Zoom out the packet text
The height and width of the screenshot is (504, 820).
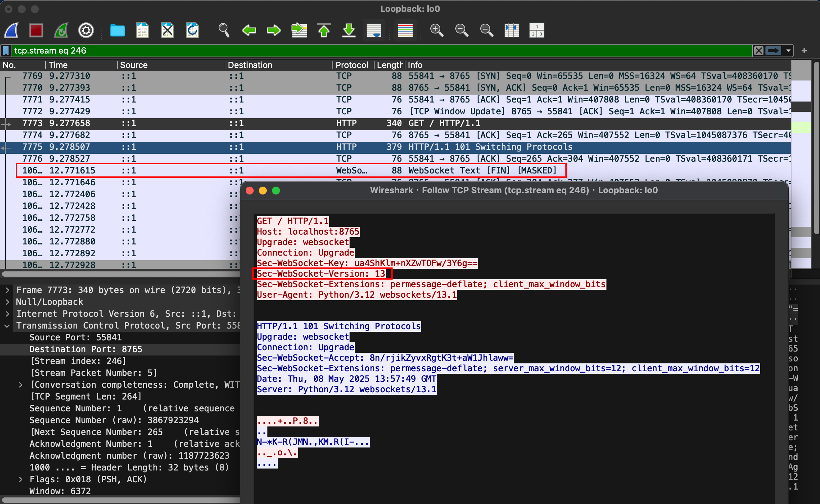(x=462, y=30)
